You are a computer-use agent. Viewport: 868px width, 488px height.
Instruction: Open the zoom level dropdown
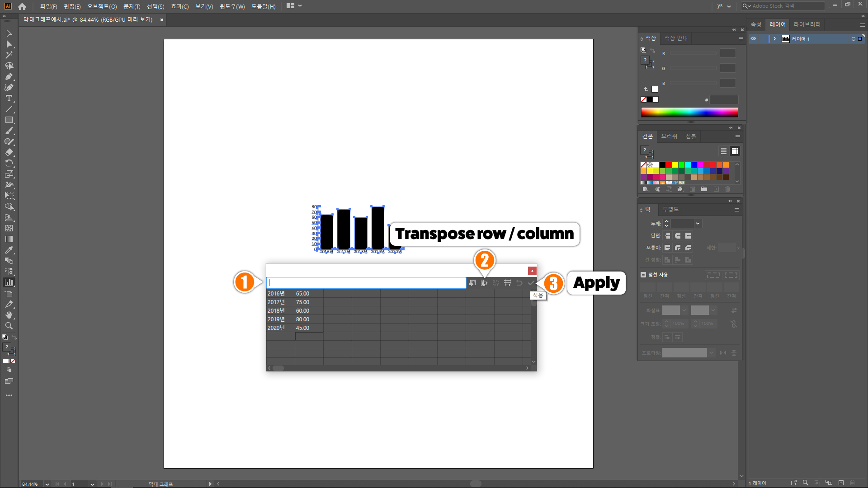pos(47,484)
